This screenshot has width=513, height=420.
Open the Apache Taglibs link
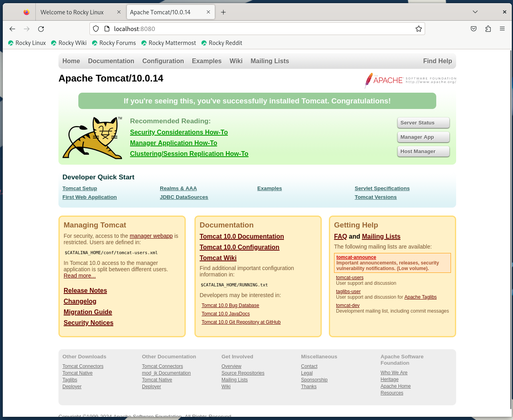420,297
